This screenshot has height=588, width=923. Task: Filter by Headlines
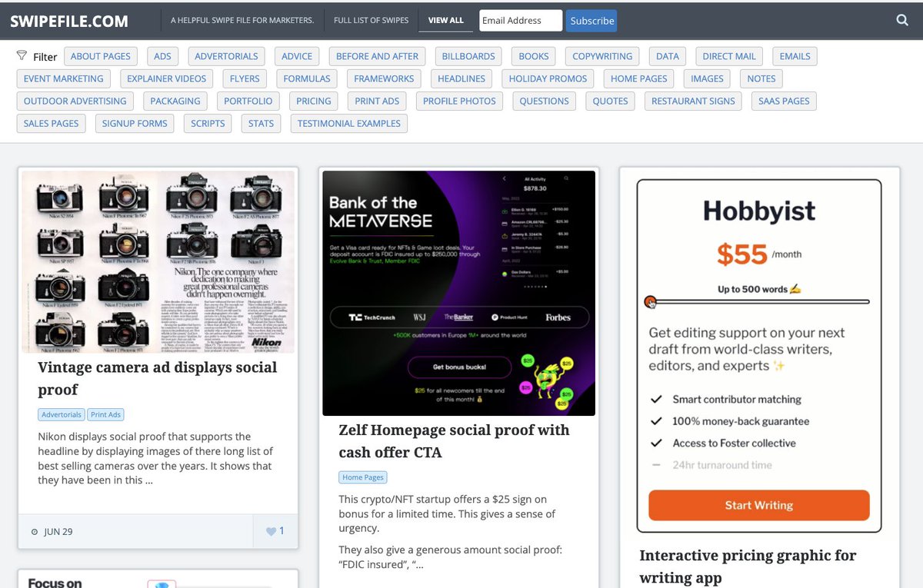click(461, 78)
